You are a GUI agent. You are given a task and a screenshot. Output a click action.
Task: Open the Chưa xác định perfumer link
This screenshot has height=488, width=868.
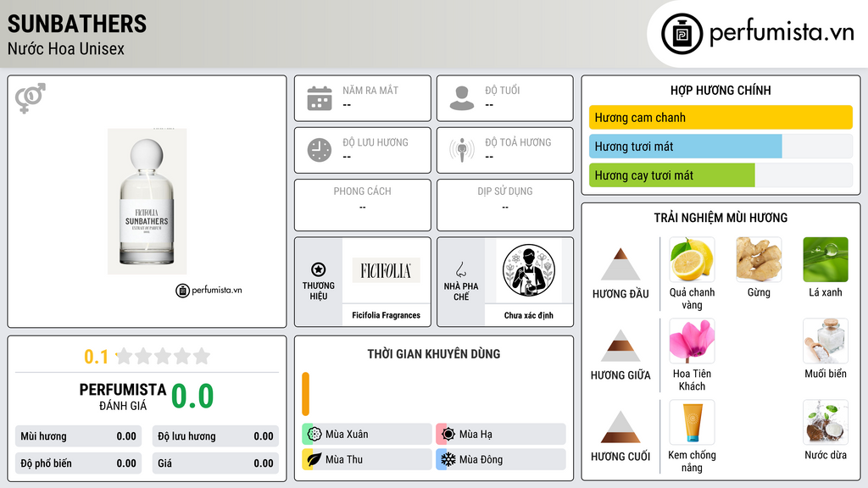coord(529,315)
